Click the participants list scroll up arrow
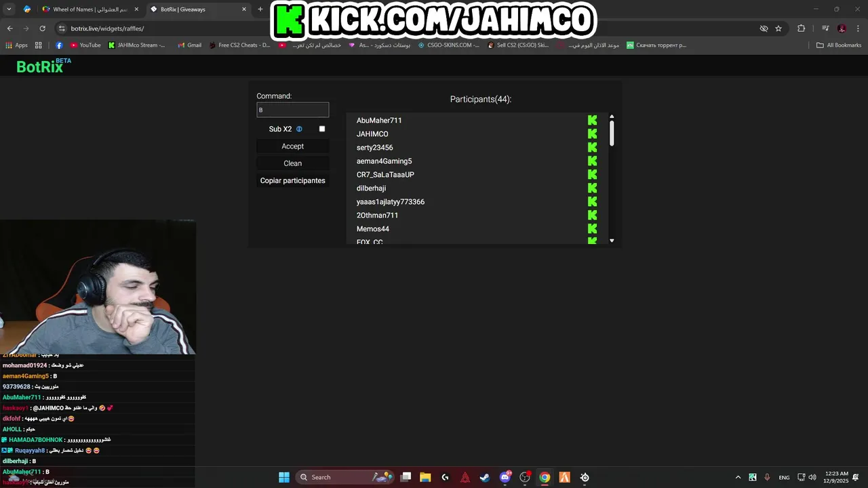The height and width of the screenshot is (488, 868). (x=612, y=117)
